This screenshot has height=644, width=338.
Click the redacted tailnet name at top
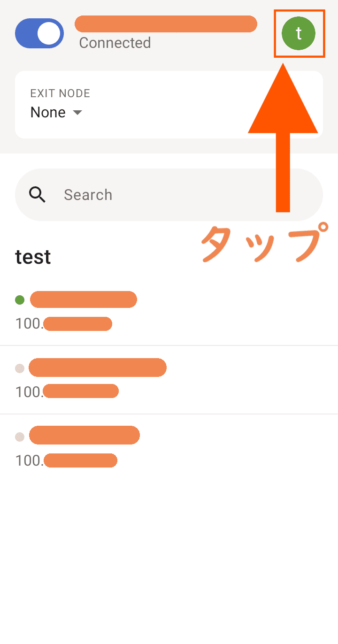pyautogui.click(x=166, y=23)
